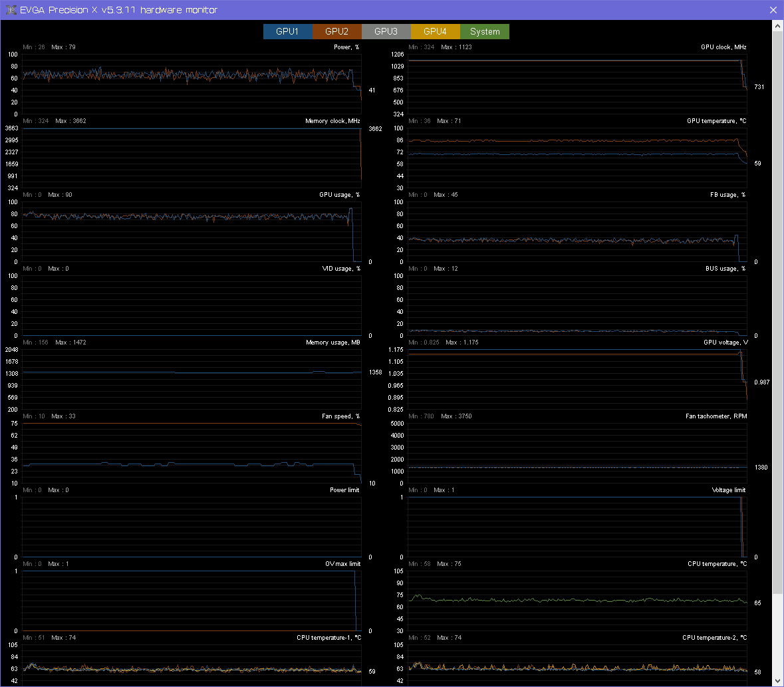Switch to the System tab
The height and width of the screenshot is (687, 784).
(x=485, y=31)
